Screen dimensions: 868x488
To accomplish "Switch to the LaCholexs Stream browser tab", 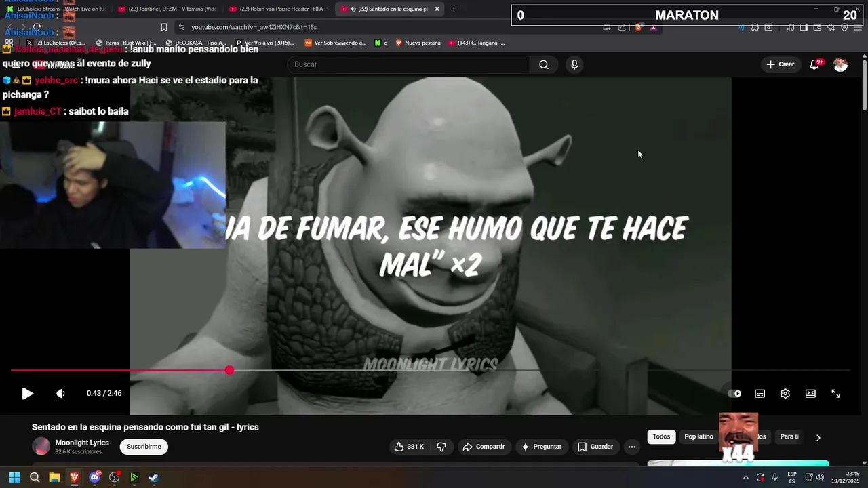I will (x=56, y=9).
